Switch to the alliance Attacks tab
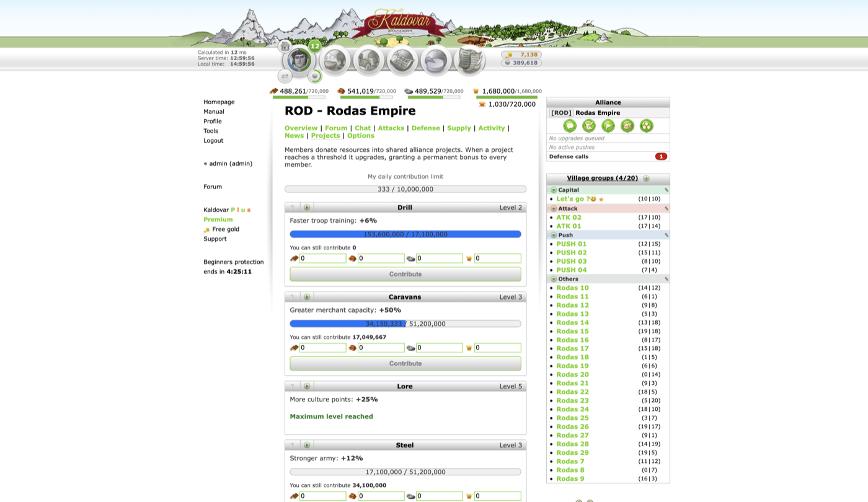Screen dimensions: 868x502 tap(391, 128)
